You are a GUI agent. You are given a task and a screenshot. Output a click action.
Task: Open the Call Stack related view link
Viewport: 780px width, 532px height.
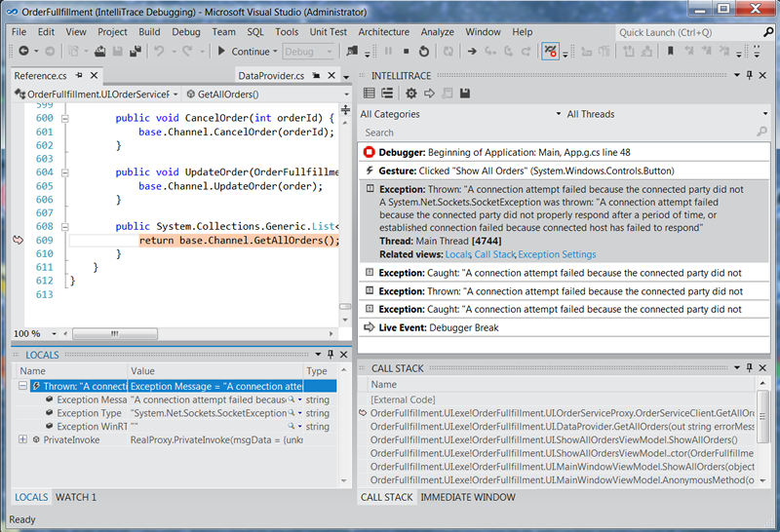coord(494,254)
